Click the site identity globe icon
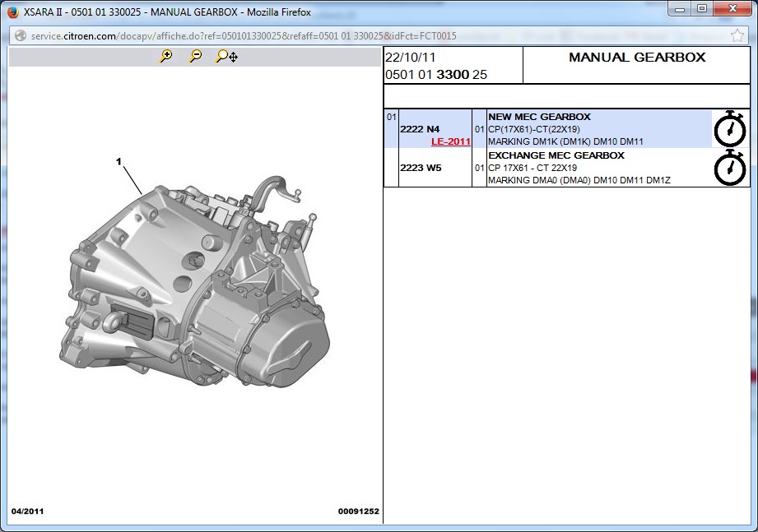The height and width of the screenshot is (532, 758). (21, 35)
